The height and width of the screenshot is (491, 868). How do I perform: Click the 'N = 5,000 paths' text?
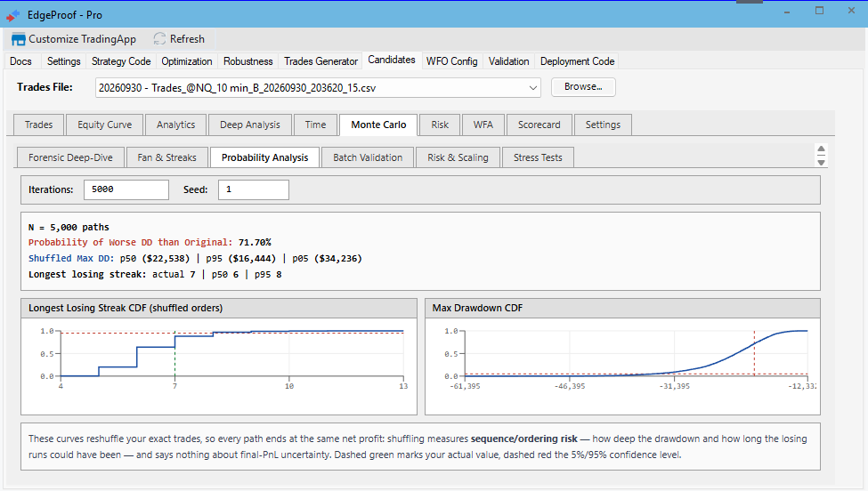click(x=69, y=227)
